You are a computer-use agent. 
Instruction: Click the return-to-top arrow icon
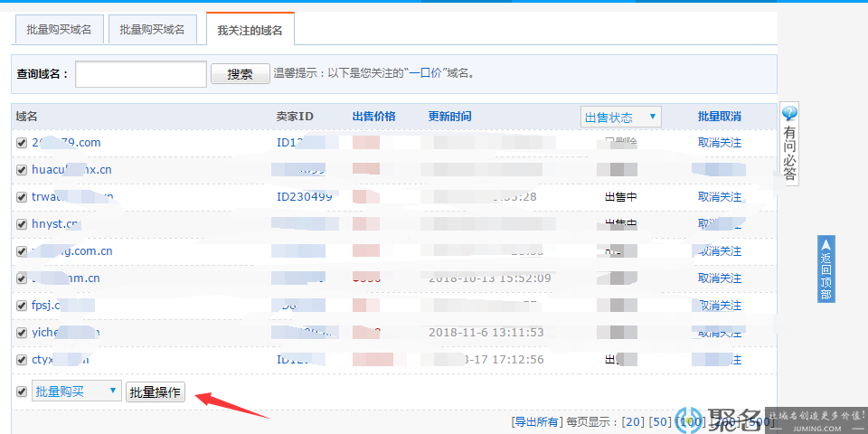(x=826, y=244)
